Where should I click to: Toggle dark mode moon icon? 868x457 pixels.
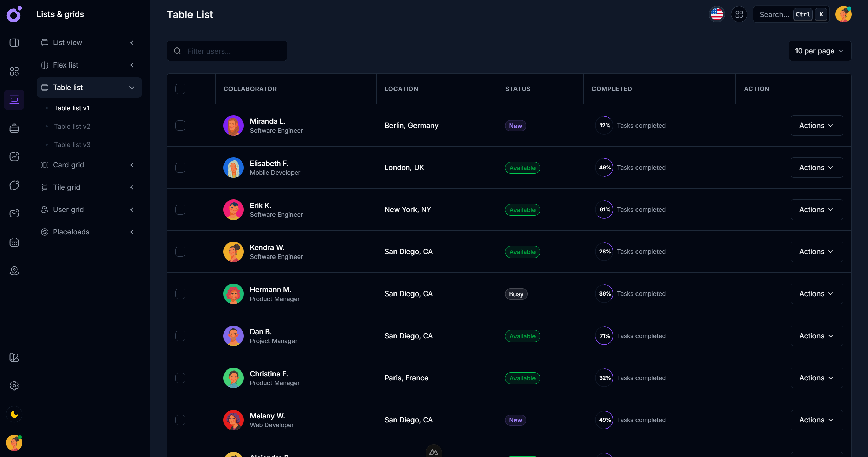[14, 414]
